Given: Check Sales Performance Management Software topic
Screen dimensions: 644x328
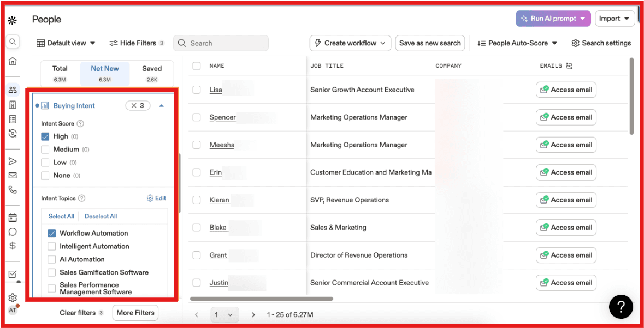Looking at the screenshot, I should click(52, 288).
